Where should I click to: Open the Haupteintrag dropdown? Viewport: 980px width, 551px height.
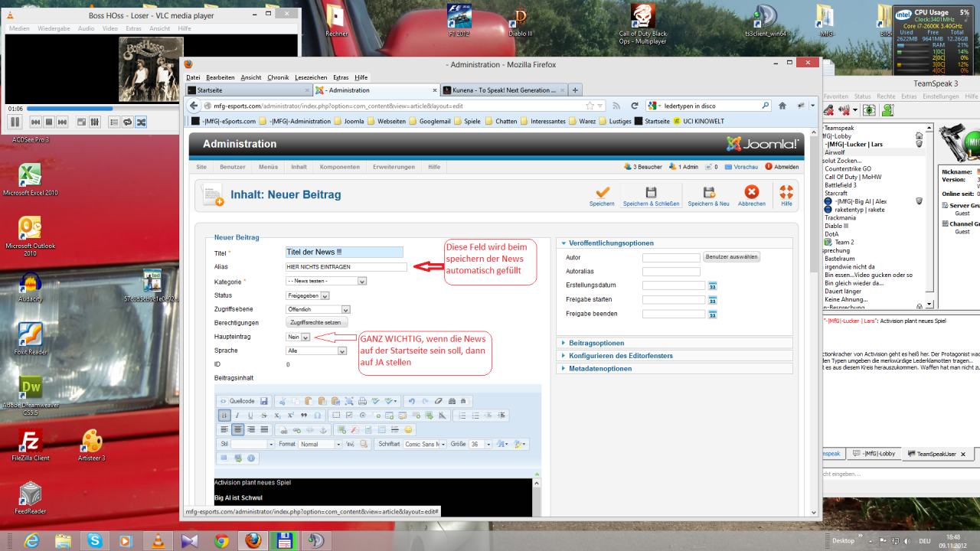pyautogui.click(x=305, y=337)
